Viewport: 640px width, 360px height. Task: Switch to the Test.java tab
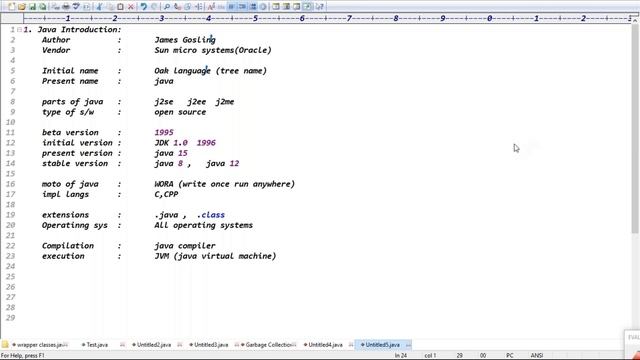[x=96, y=345]
